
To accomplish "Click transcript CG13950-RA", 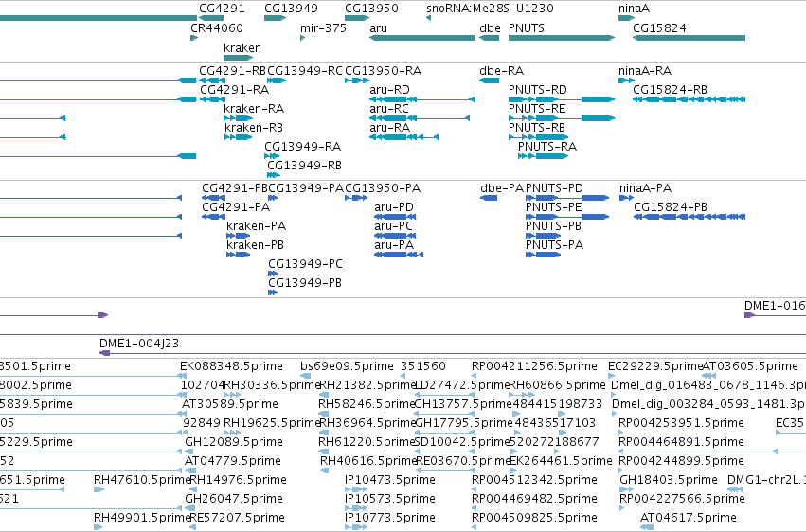I will point(357,80).
